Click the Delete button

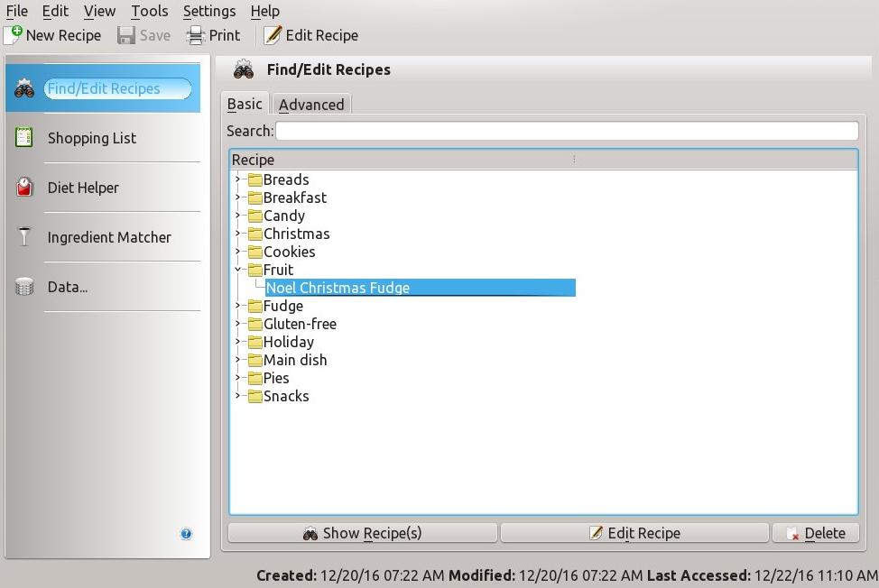tap(816, 533)
